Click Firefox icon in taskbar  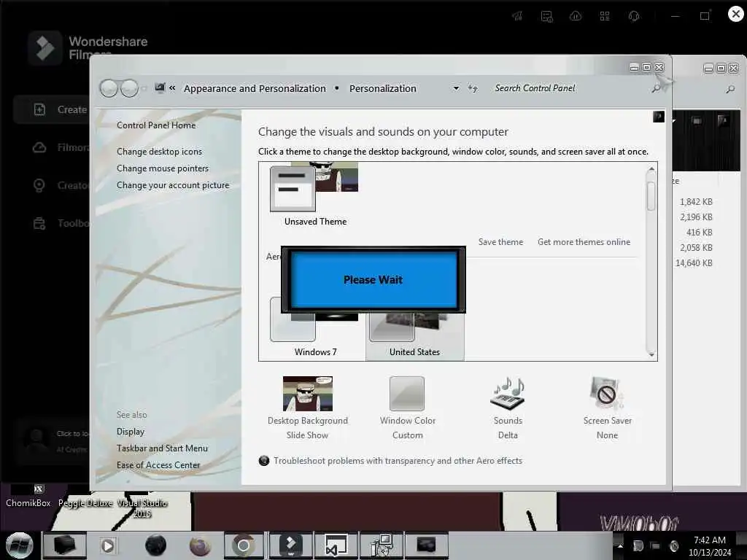[200, 545]
